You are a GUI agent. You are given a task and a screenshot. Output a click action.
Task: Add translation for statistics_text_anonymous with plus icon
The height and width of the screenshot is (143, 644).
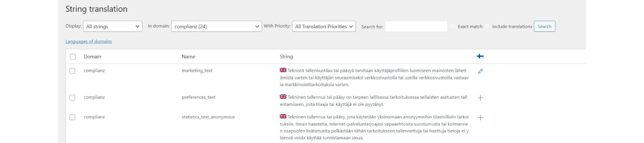(480, 118)
